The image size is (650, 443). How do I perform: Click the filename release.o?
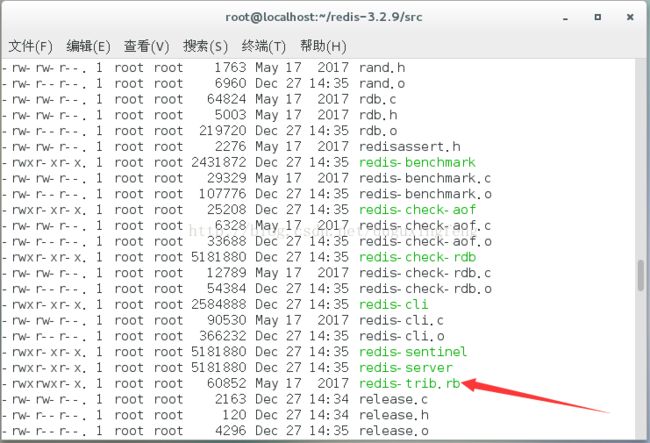pos(394,430)
